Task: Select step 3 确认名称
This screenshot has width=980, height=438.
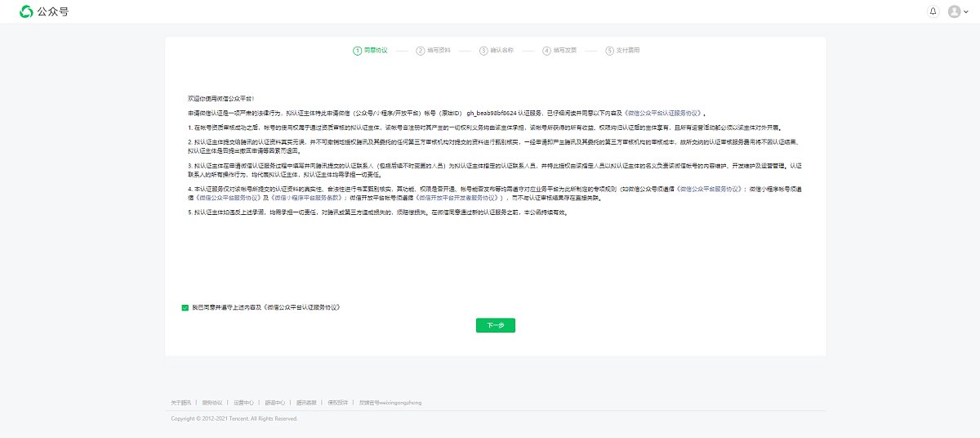Action: click(x=497, y=50)
